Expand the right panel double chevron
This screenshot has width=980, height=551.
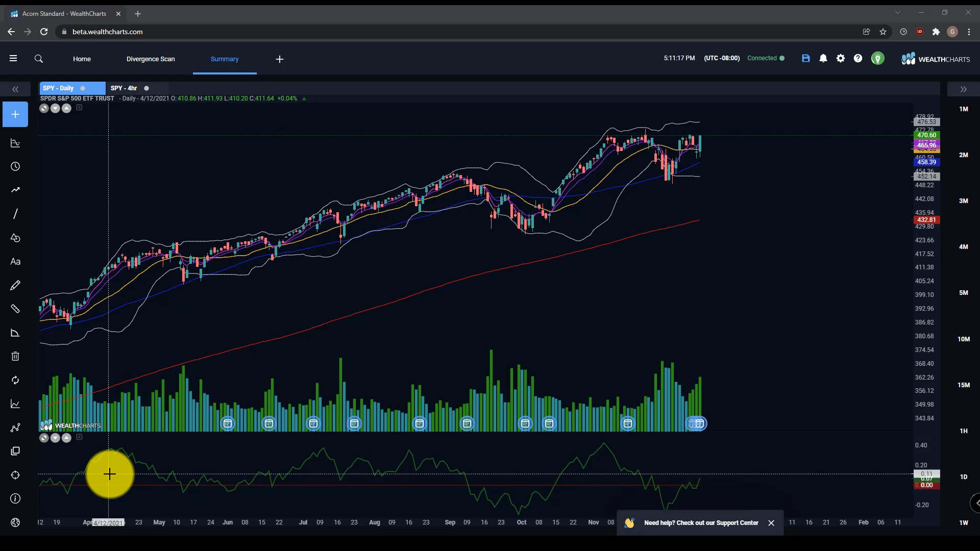click(963, 89)
